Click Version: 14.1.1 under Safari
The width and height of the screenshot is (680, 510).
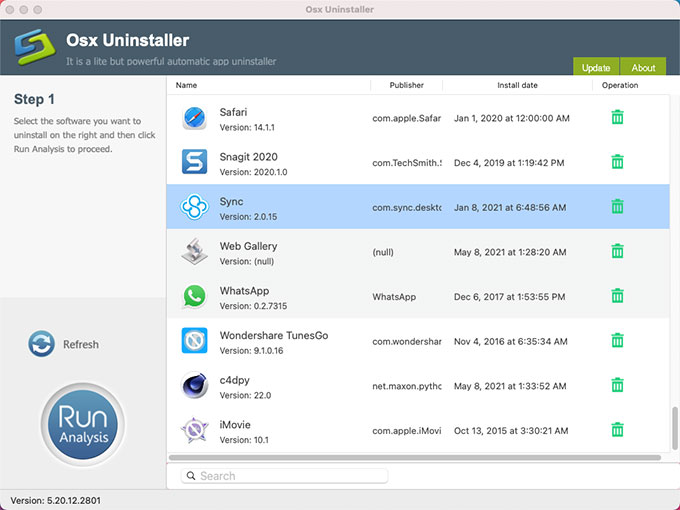247,128
